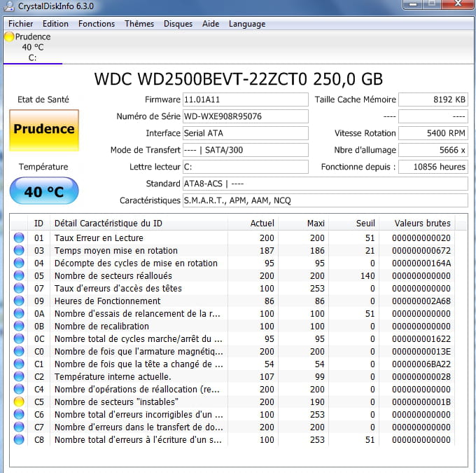Click the CrystalDiskInfo title bar app icon
The image size is (476, 473).
point(8,6)
